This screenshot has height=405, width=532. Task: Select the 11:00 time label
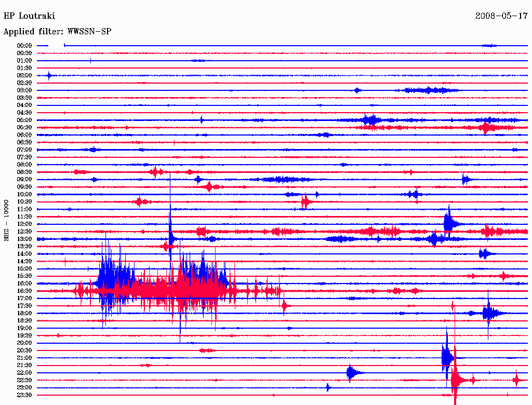coord(24,209)
